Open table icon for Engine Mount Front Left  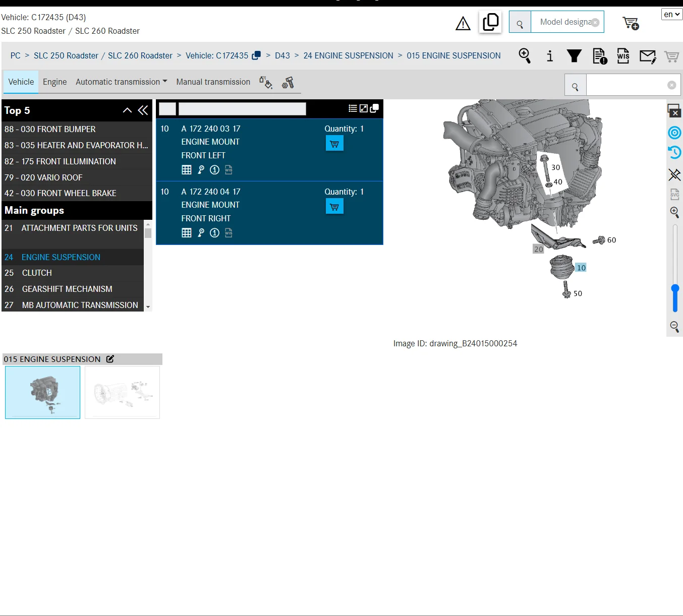[x=187, y=170]
